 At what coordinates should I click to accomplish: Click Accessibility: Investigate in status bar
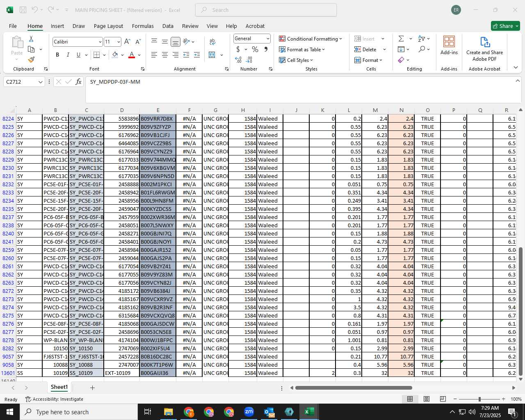(x=54, y=399)
